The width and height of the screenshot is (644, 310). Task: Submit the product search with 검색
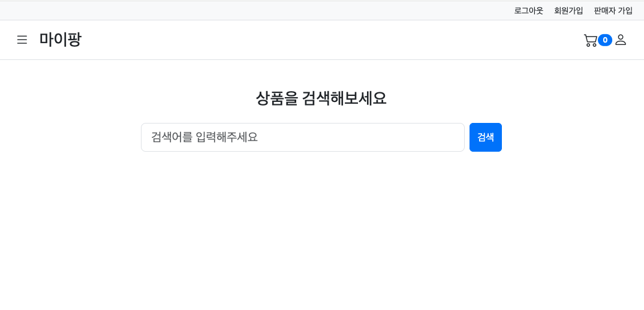point(485,137)
